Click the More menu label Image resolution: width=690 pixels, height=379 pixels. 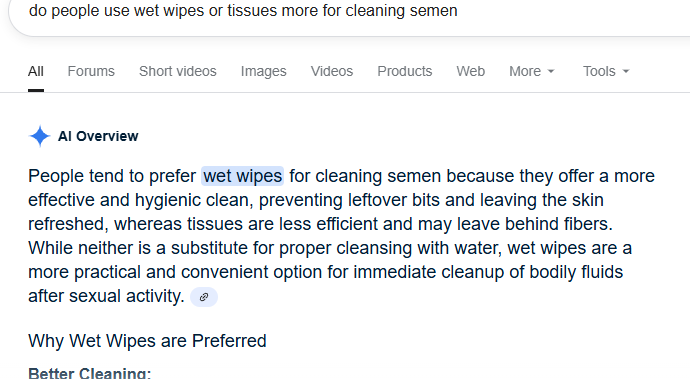pyautogui.click(x=525, y=71)
